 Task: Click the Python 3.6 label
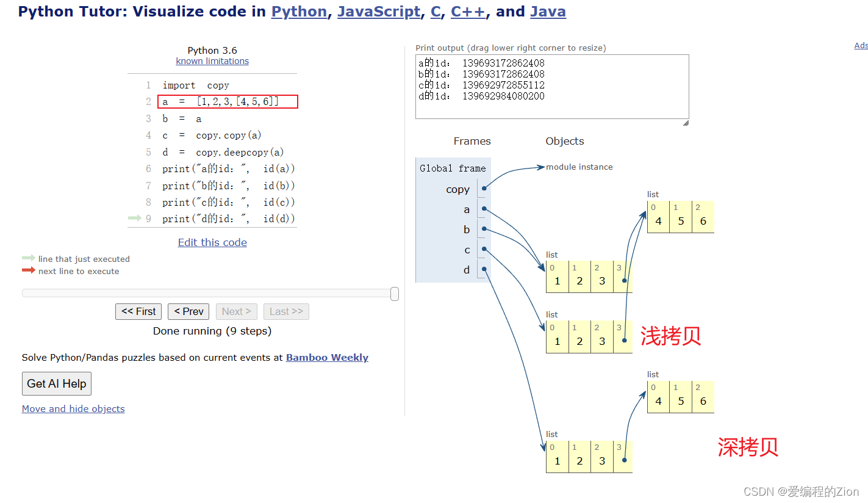tap(212, 51)
